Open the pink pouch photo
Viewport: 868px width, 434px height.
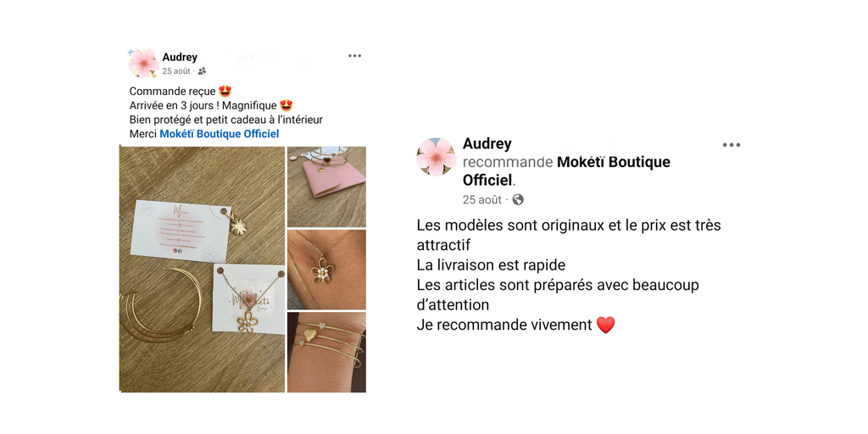click(326, 186)
